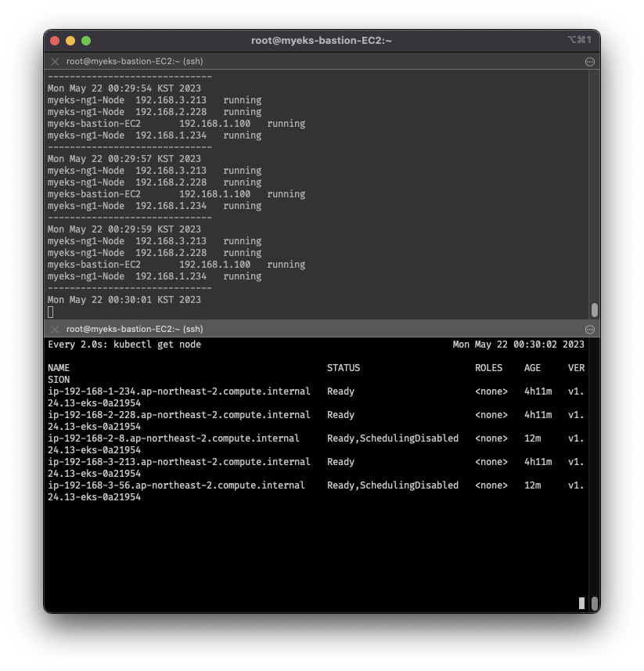Click node ip-192-168-1-234.ap-northeast-2.compute.internal
Image resolution: width=644 pixels, height=671 pixels.
[178, 391]
